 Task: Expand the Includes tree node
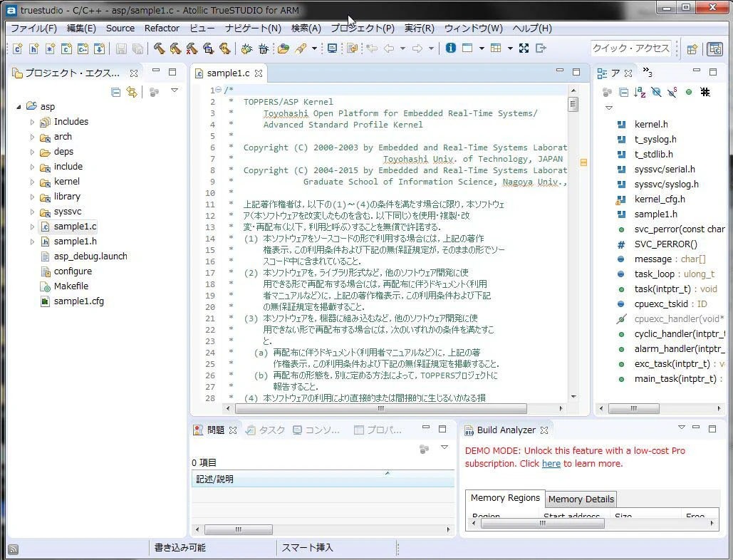(x=32, y=122)
